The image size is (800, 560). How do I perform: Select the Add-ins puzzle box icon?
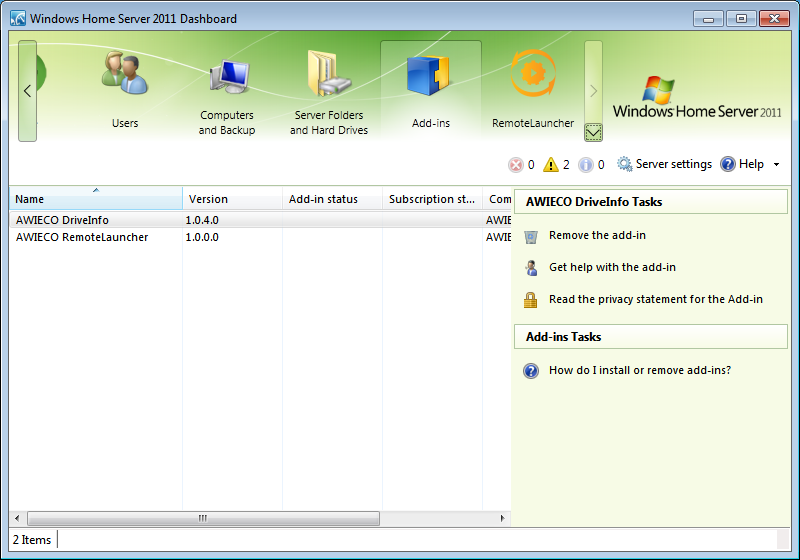428,75
